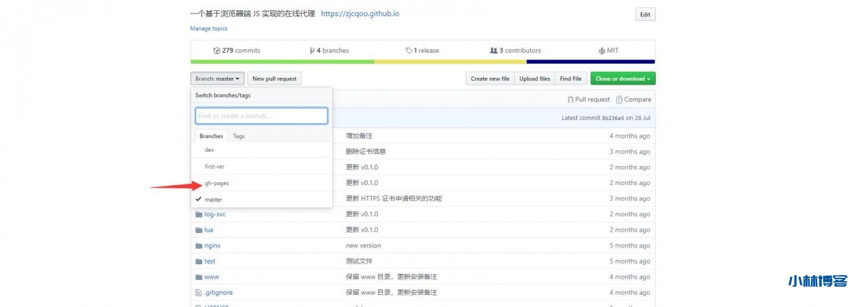This screenshot has width=868, height=307.
Task: Open the .gitignore file
Action: tap(218, 292)
